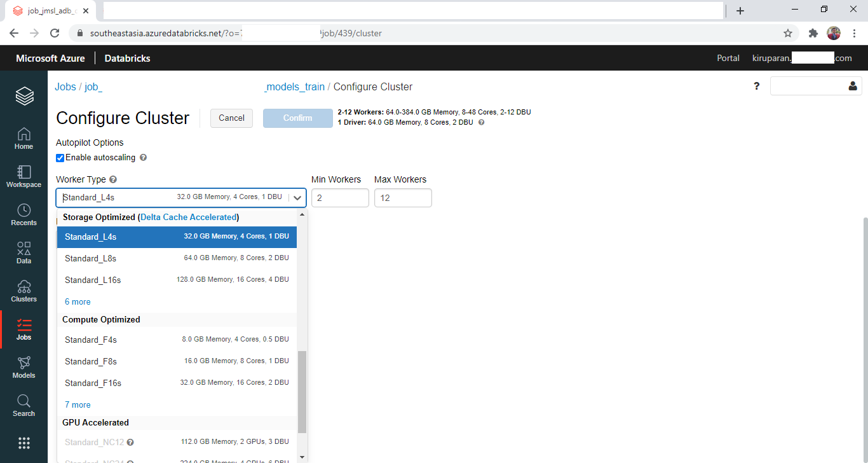Screen dimensions: 868x463
Task: Click the dropdown scrollbar up arrow
Action: (302, 214)
